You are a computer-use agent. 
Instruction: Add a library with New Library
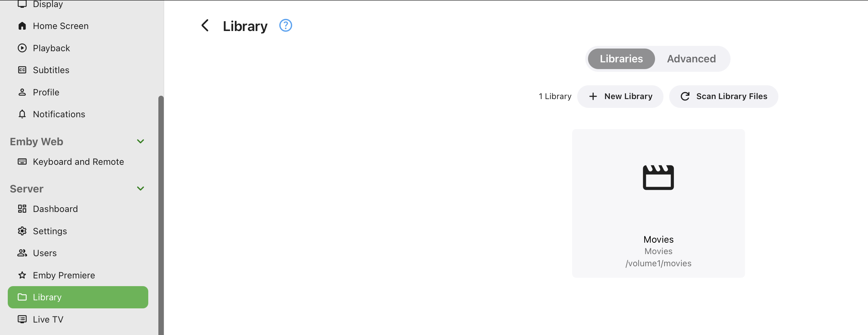(620, 96)
